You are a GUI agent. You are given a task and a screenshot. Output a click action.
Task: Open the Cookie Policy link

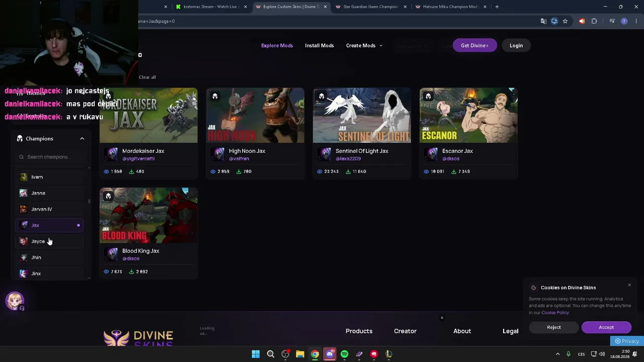pos(555,313)
